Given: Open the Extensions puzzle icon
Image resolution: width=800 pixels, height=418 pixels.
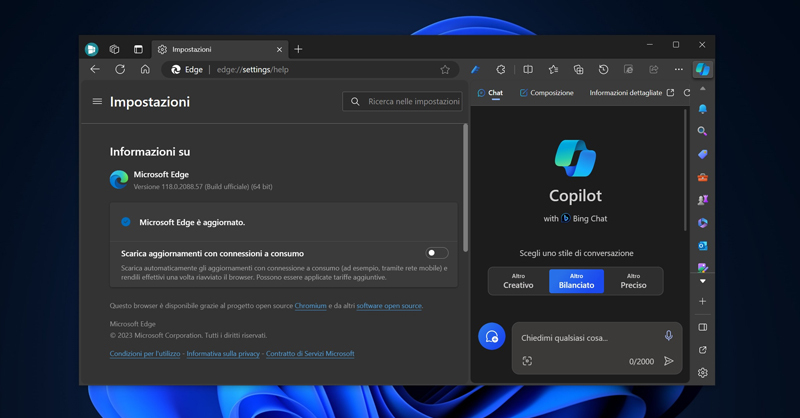Looking at the screenshot, I should (501, 69).
